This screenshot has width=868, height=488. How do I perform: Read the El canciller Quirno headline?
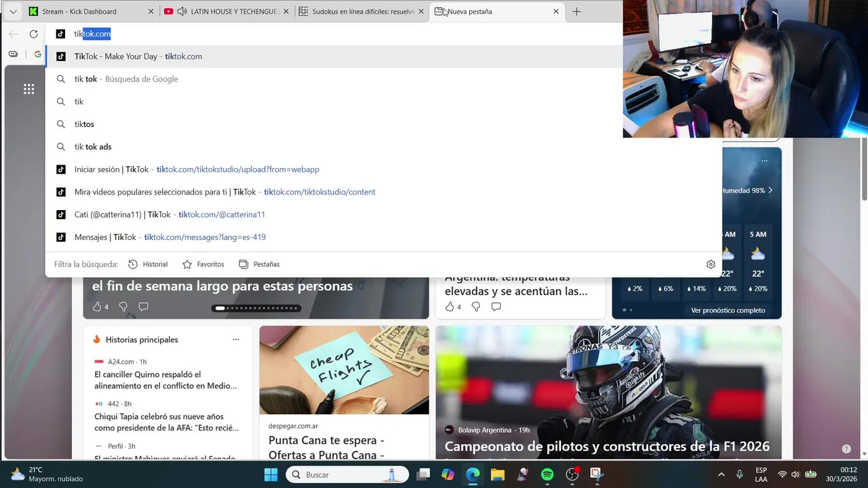[165, 380]
